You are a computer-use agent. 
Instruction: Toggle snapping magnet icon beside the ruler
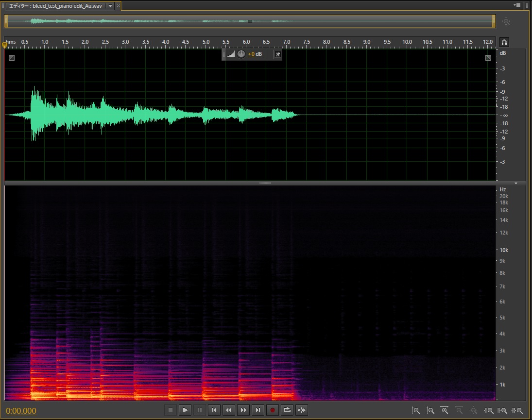(x=504, y=42)
